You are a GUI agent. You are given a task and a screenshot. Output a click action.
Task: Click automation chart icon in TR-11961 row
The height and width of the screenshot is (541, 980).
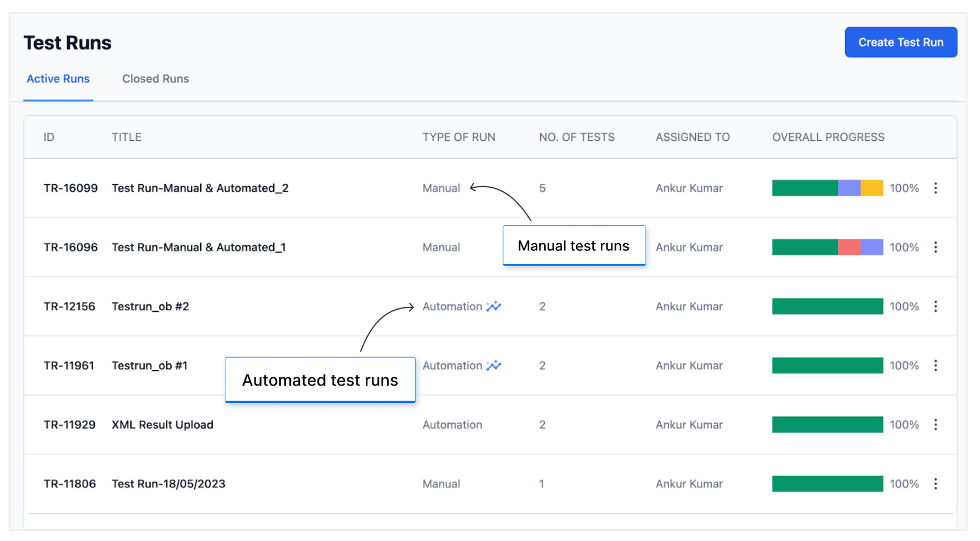pos(493,366)
